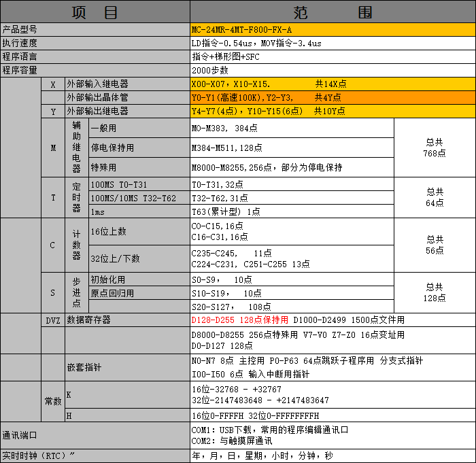Click 外部输入继电器 label
Screen dimensions: 476x463
click(x=128, y=84)
